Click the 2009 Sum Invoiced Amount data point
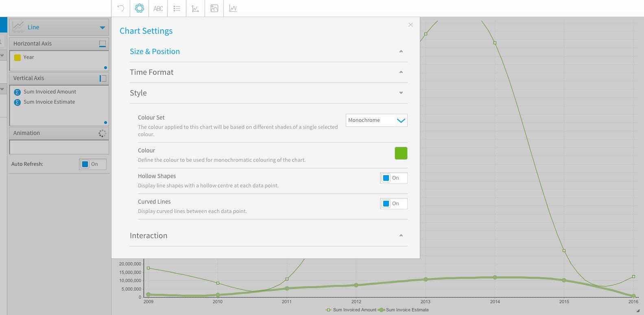 [148, 268]
